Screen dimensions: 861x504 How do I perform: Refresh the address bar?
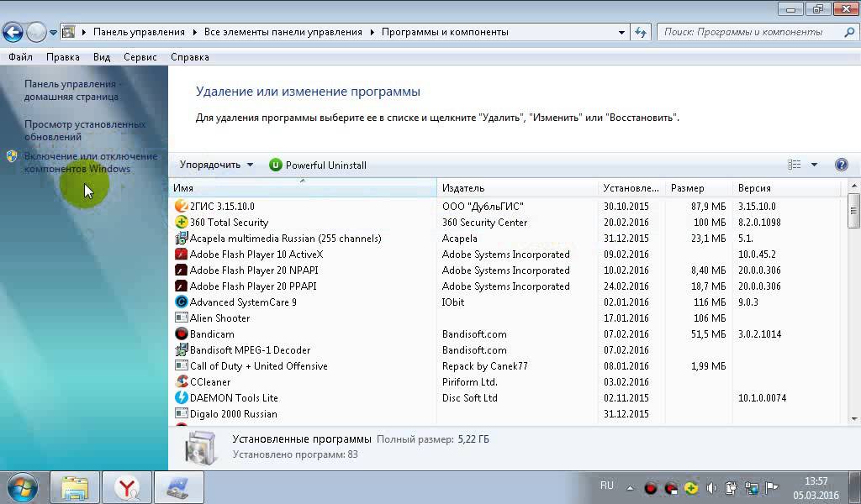click(640, 33)
